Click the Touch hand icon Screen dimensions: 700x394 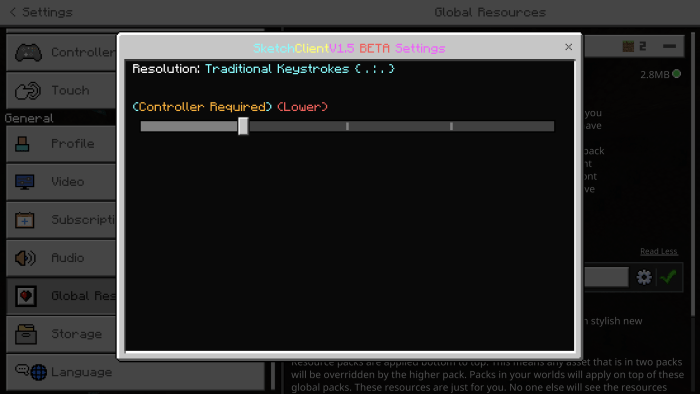click(x=28, y=91)
